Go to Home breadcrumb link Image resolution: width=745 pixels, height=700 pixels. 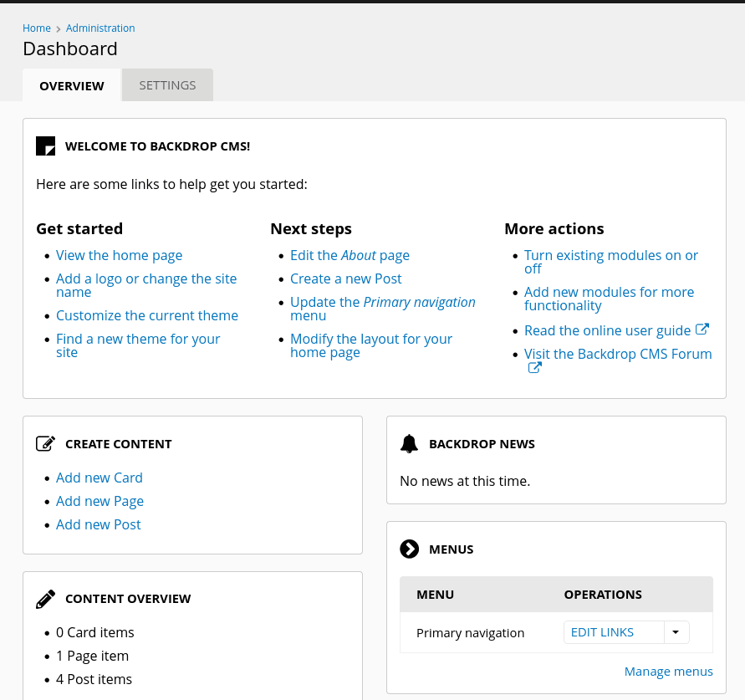click(37, 28)
